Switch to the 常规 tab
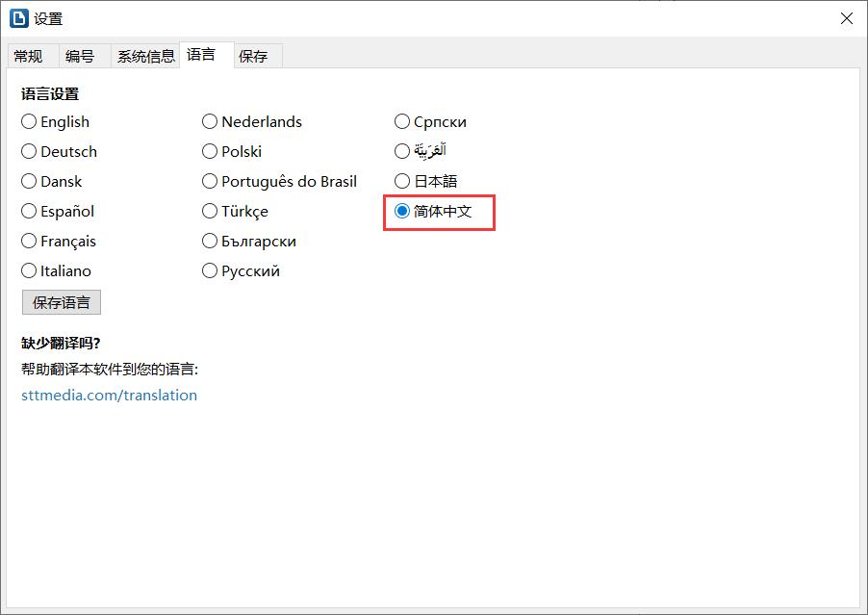The height and width of the screenshot is (615, 868). click(28, 57)
